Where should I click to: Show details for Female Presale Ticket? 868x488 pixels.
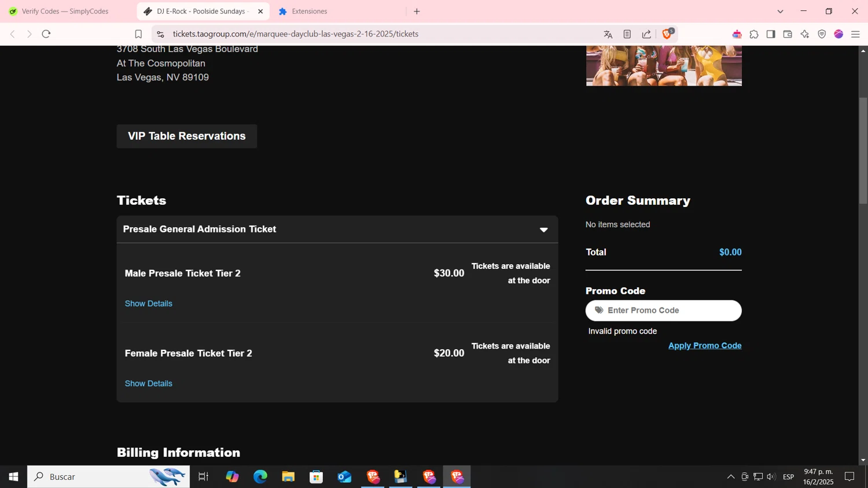[x=149, y=383]
